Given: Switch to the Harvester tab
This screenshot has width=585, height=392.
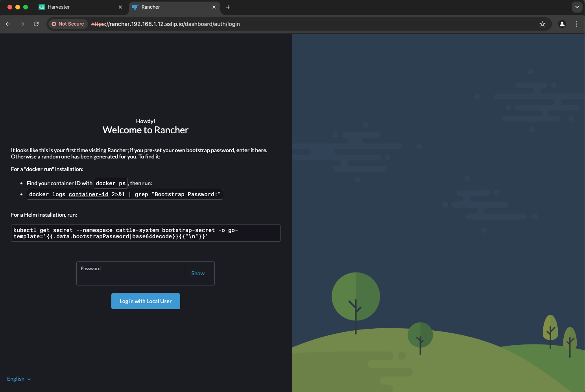Looking at the screenshot, I should pos(81,7).
